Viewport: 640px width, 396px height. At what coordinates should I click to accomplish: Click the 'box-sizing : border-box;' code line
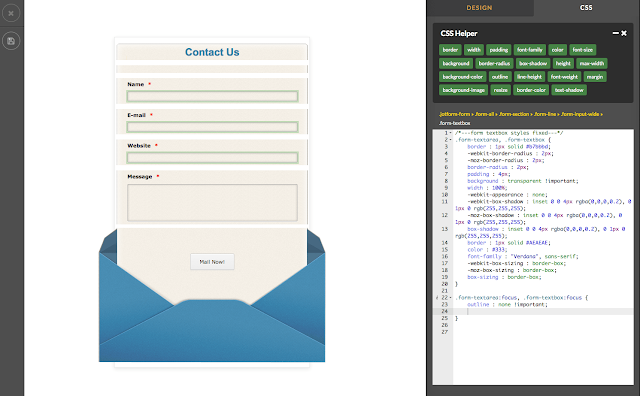504,277
